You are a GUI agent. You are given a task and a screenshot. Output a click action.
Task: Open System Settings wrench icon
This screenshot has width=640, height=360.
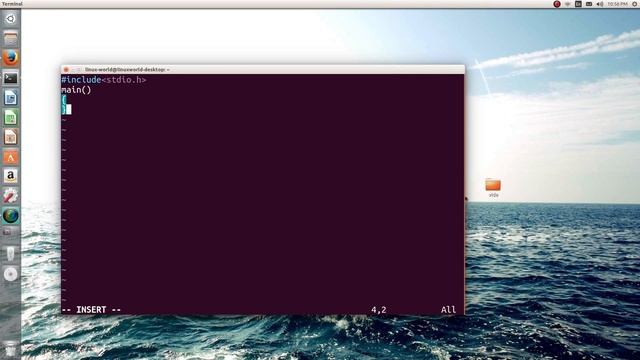point(11,196)
